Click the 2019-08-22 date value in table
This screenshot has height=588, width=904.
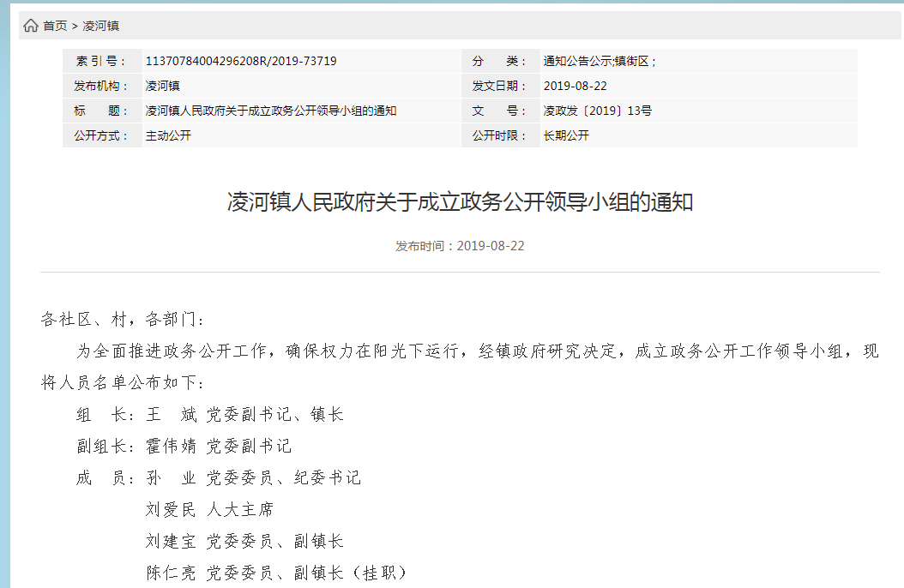coord(576,86)
